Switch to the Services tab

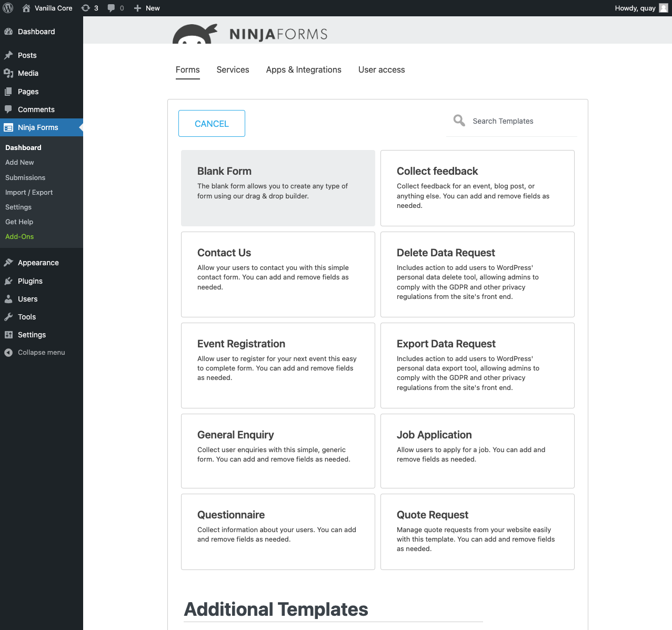232,69
